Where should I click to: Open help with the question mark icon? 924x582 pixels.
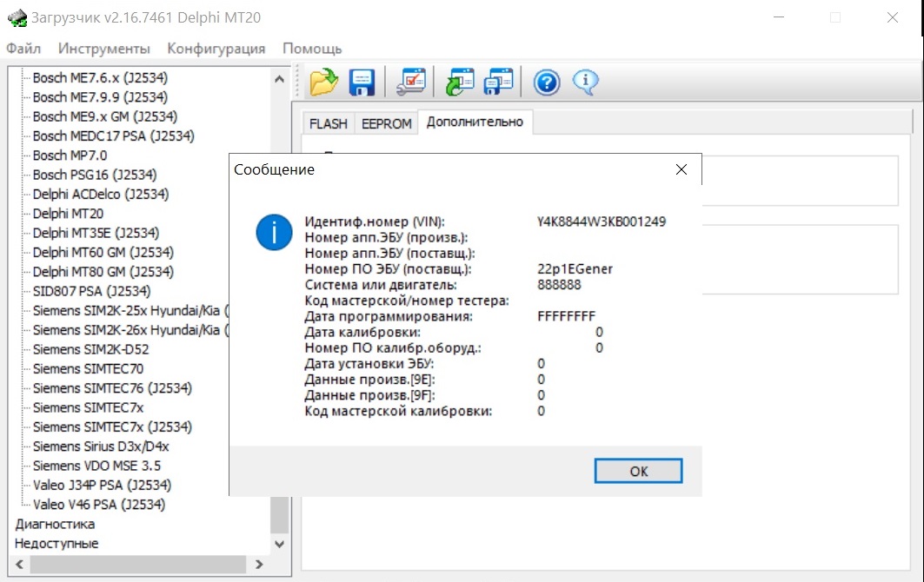coord(546,83)
